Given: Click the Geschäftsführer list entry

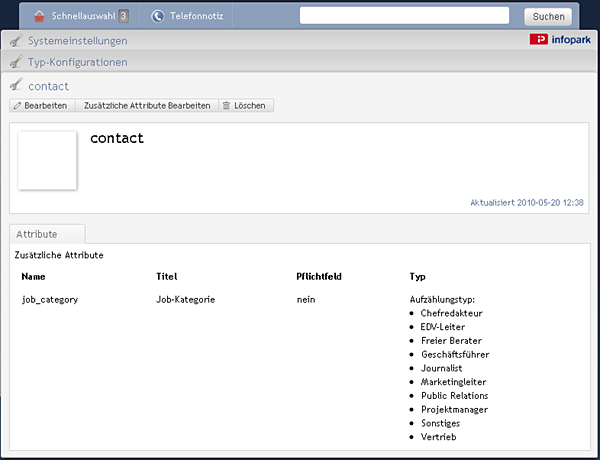Looking at the screenshot, I should pos(455,354).
